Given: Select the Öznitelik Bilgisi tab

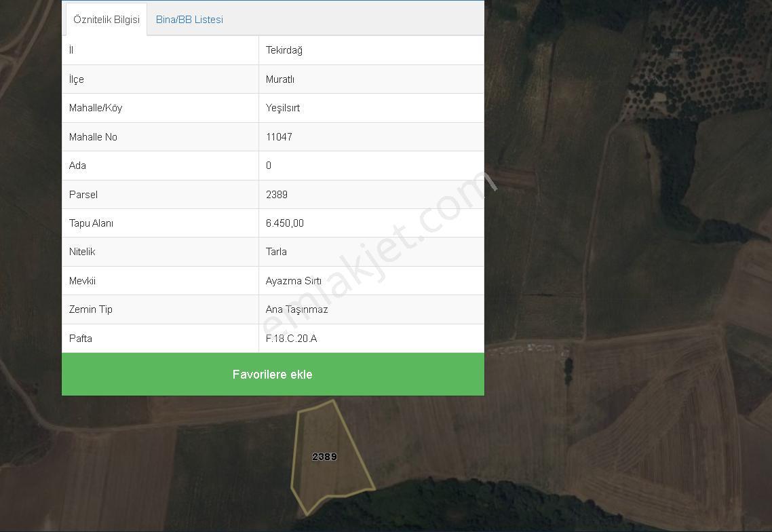Looking at the screenshot, I should (x=107, y=20).
